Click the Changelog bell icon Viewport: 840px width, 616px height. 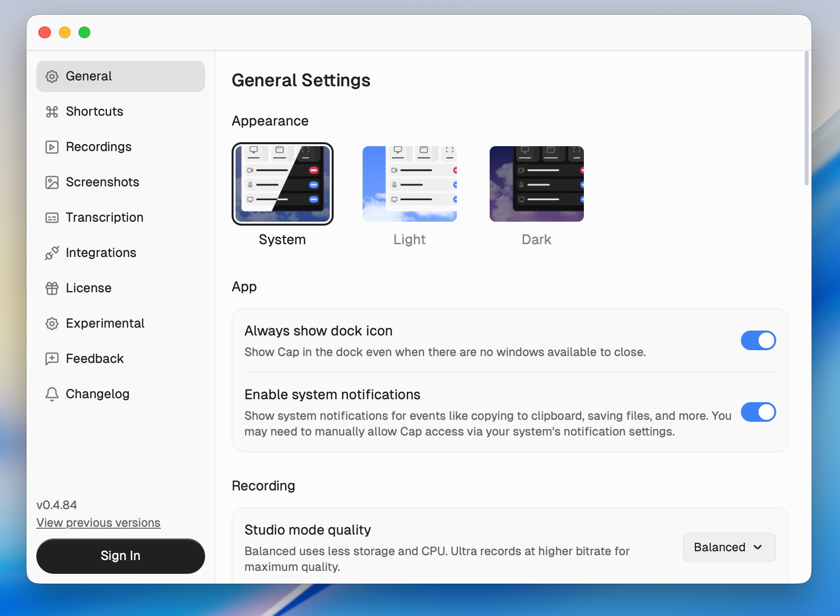[52, 394]
